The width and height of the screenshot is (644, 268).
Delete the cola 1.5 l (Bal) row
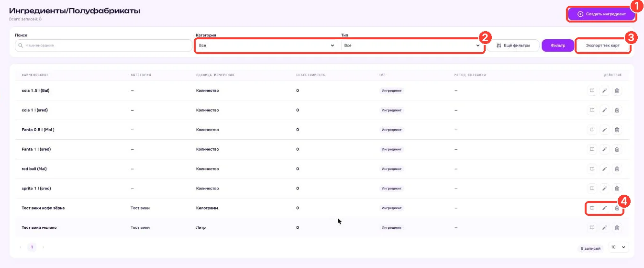pyautogui.click(x=617, y=90)
